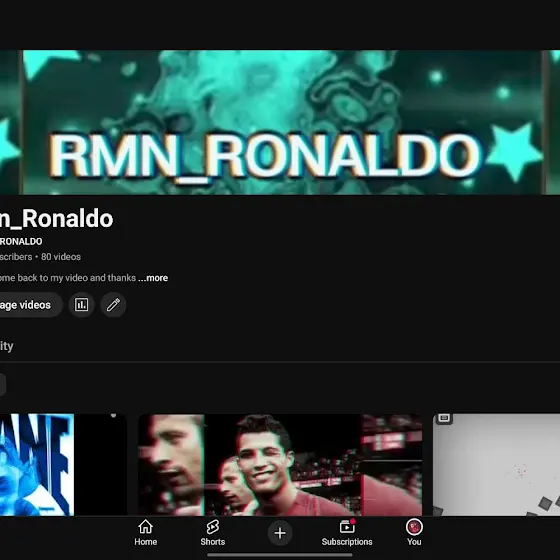Select the Shorts label in bottom bar
This screenshot has height=560, width=560.
pyautogui.click(x=212, y=542)
